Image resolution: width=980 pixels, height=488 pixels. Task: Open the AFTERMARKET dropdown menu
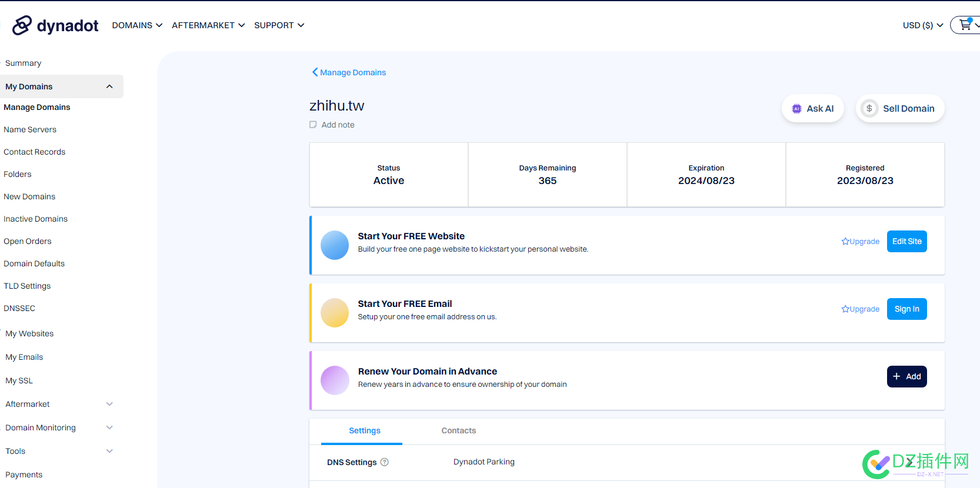208,25
